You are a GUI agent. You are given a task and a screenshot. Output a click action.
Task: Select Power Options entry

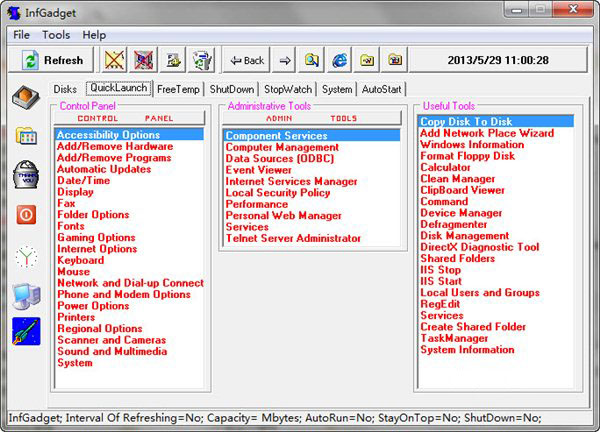click(x=93, y=306)
